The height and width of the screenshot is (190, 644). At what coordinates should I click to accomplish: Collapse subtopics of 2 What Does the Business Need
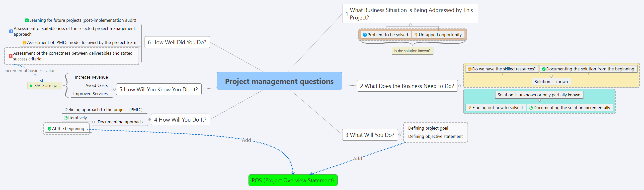point(459,86)
